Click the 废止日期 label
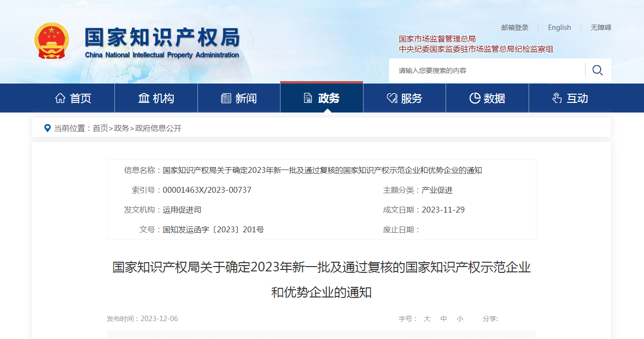The image size is (644, 339). (402, 229)
